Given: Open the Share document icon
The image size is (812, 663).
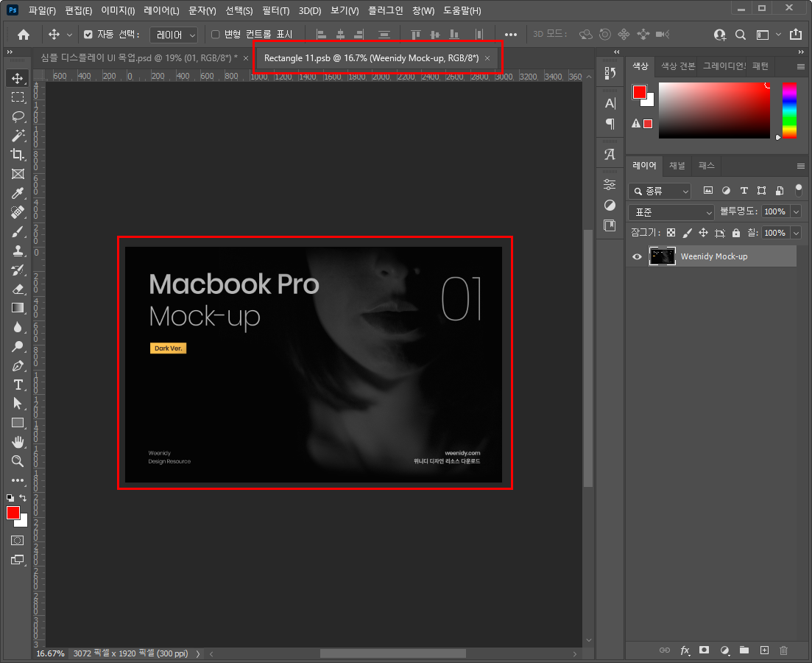Looking at the screenshot, I should coord(795,35).
